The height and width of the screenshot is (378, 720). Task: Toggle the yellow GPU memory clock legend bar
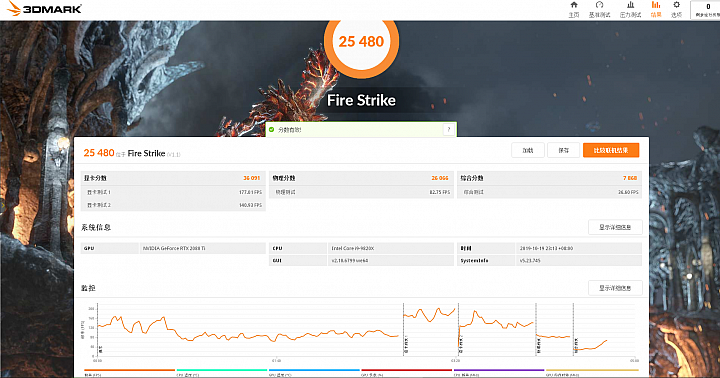coord(592,370)
